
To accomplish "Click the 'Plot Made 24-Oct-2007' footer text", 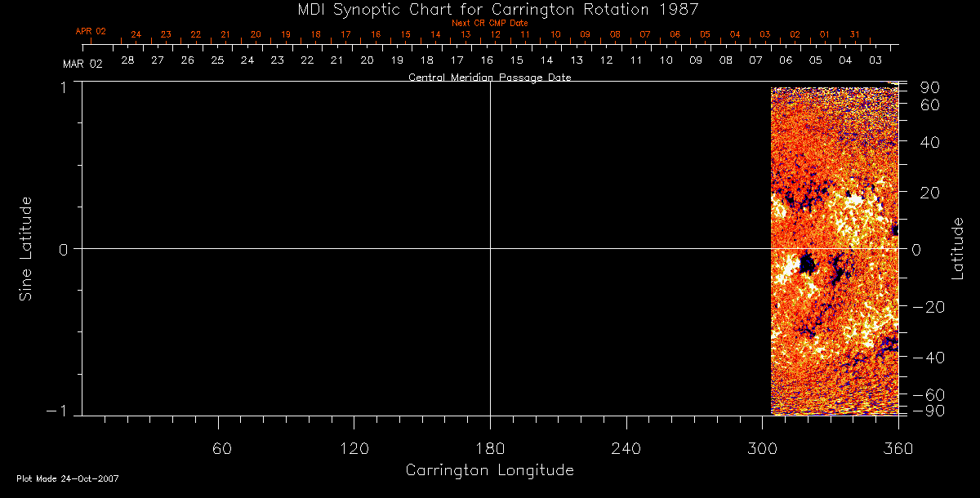I will point(68,478).
